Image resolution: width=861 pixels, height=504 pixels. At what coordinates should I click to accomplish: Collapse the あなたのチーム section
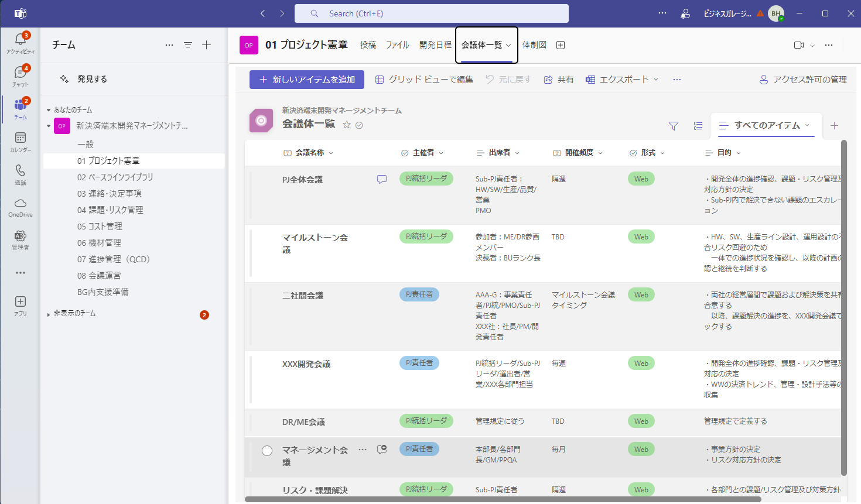49,110
